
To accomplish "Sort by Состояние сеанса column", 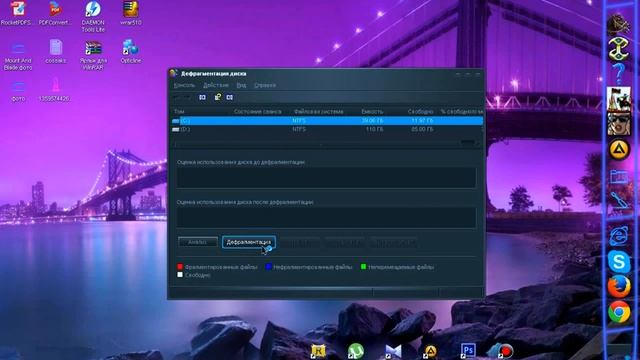I will 258,111.
